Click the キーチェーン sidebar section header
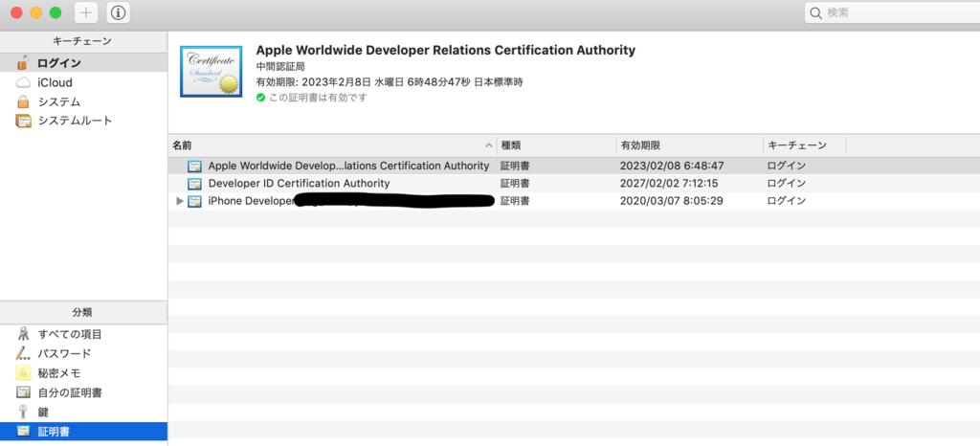The width and height of the screenshot is (980, 446). coord(82,41)
